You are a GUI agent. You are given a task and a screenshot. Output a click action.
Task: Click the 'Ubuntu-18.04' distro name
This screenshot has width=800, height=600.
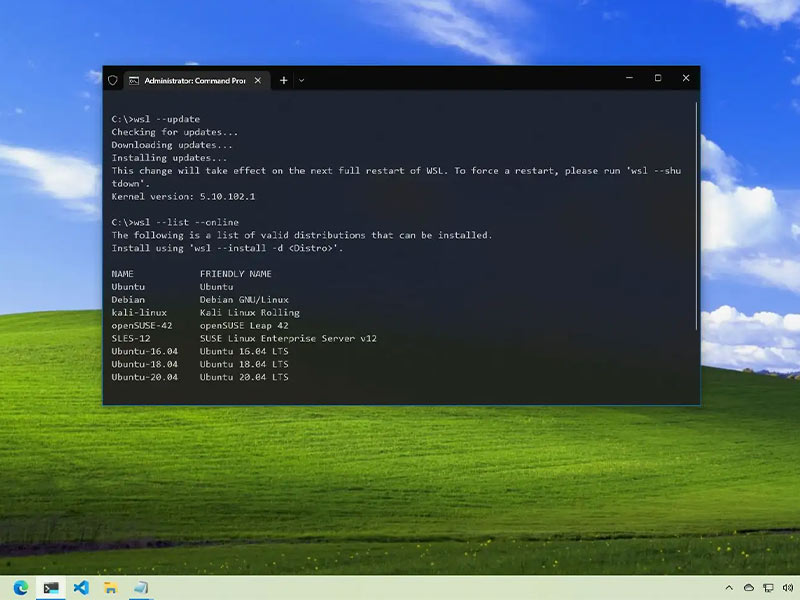pos(144,364)
